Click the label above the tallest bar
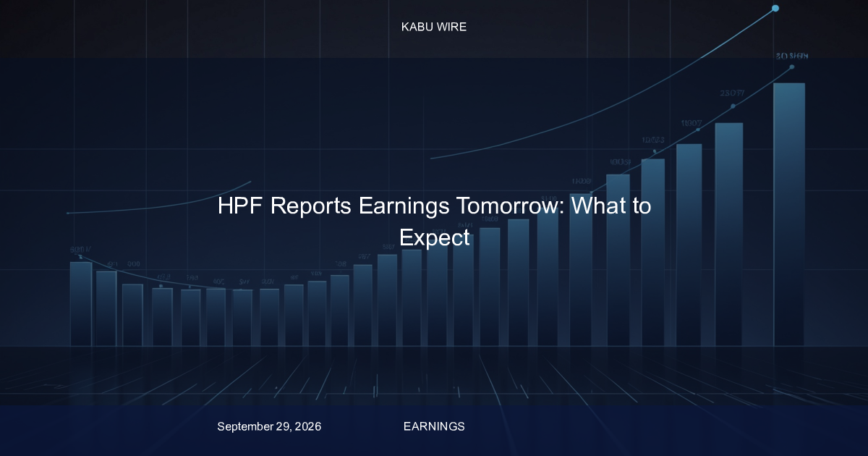Screen dimensions: 868x456 click(x=792, y=56)
